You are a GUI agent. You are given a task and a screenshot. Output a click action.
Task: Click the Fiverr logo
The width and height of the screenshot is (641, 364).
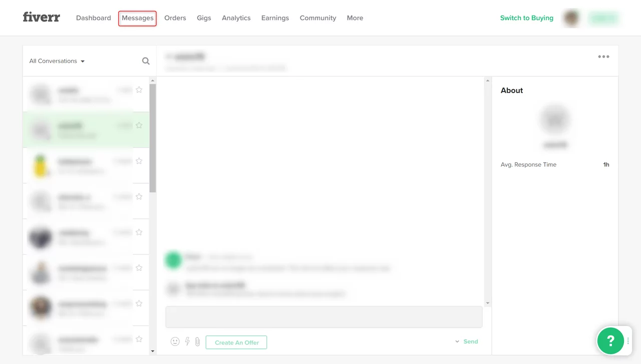point(41,18)
